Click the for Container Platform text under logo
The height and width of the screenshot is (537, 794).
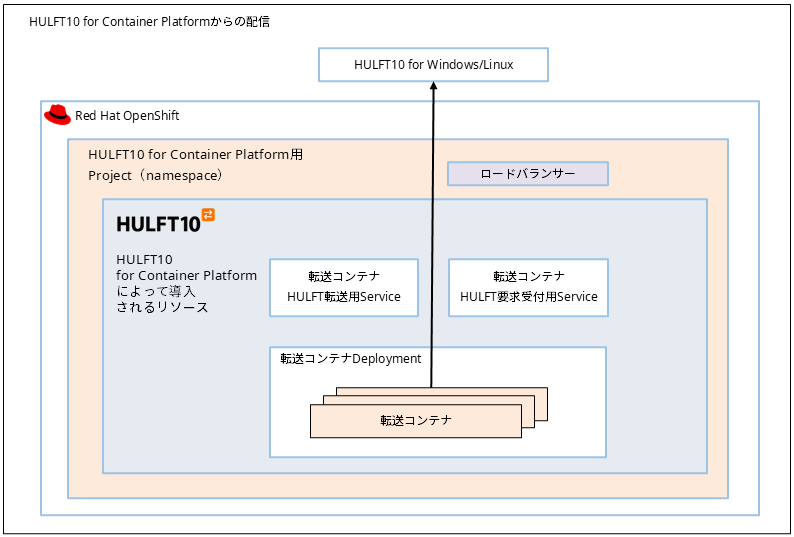click(x=186, y=275)
